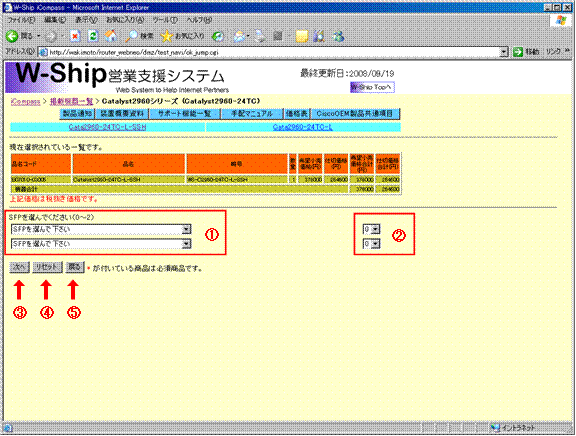The image size is (576, 436).
Task: Click the greyed Forward arrow icon
Action: click(x=51, y=36)
